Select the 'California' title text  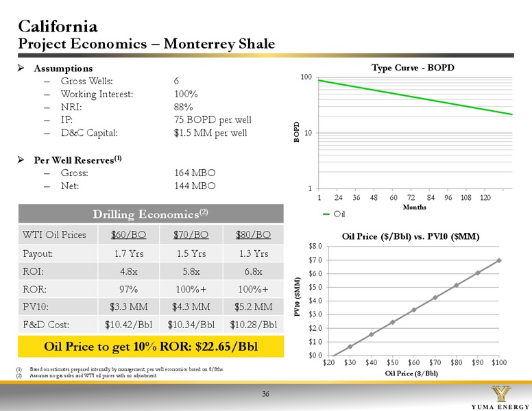(58, 26)
